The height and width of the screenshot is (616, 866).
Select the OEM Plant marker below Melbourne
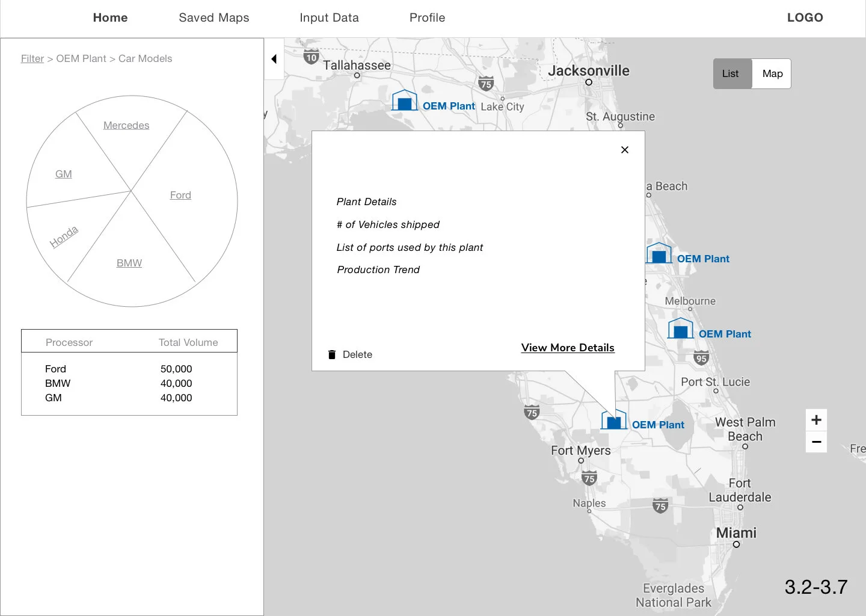click(x=681, y=328)
